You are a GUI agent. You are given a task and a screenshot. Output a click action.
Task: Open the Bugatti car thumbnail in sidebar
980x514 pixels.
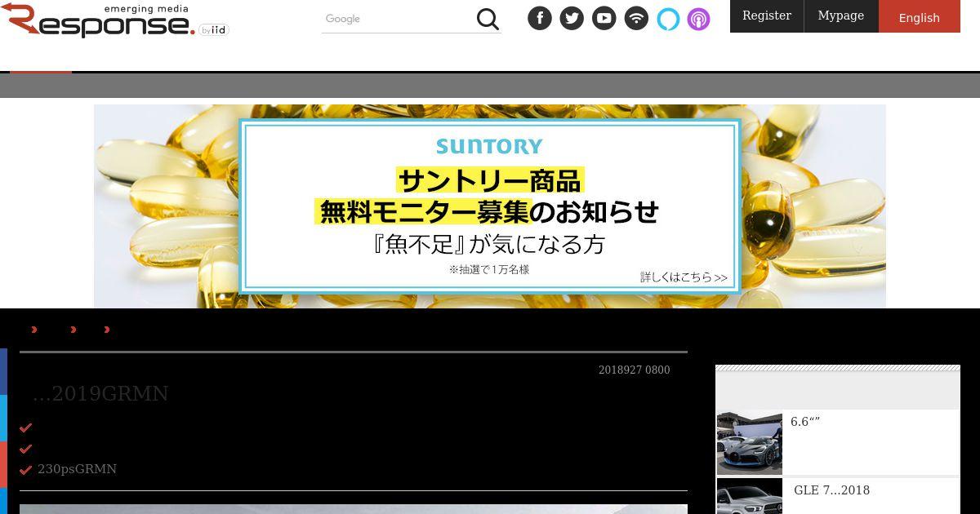pos(750,442)
